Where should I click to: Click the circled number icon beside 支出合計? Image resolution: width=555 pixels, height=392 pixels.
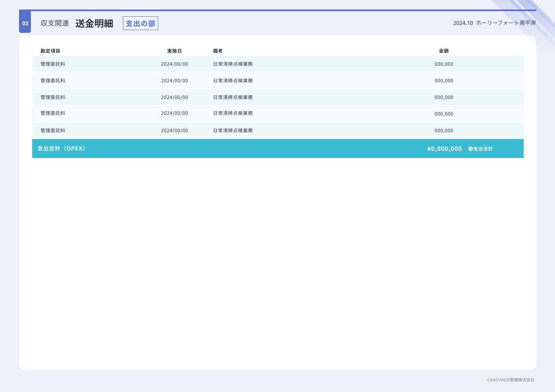[471, 149]
